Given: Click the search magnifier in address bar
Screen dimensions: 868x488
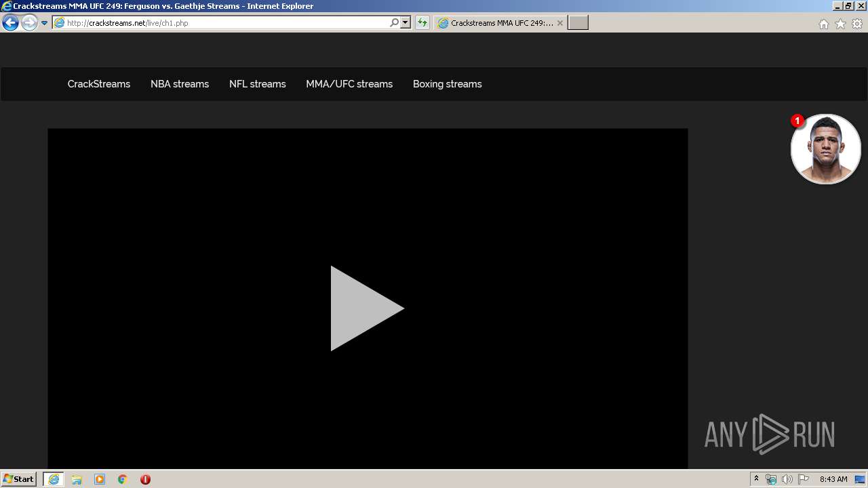Looking at the screenshot, I should 394,23.
